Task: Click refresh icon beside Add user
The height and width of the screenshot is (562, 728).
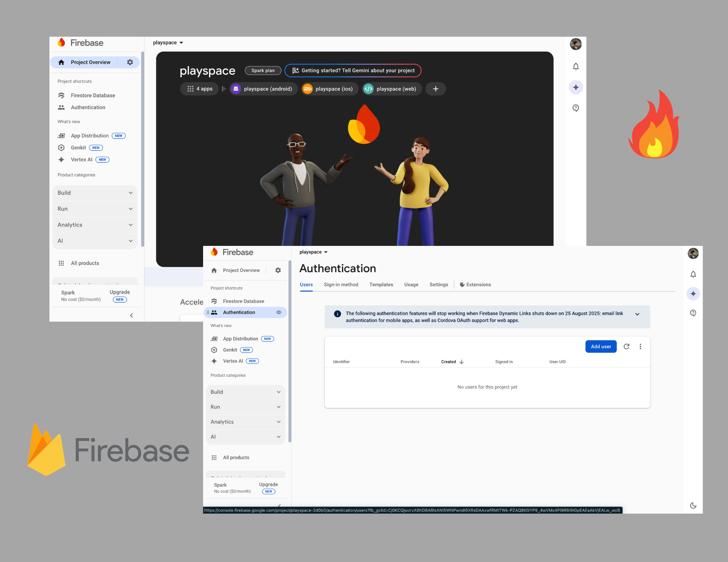Action: tap(626, 347)
